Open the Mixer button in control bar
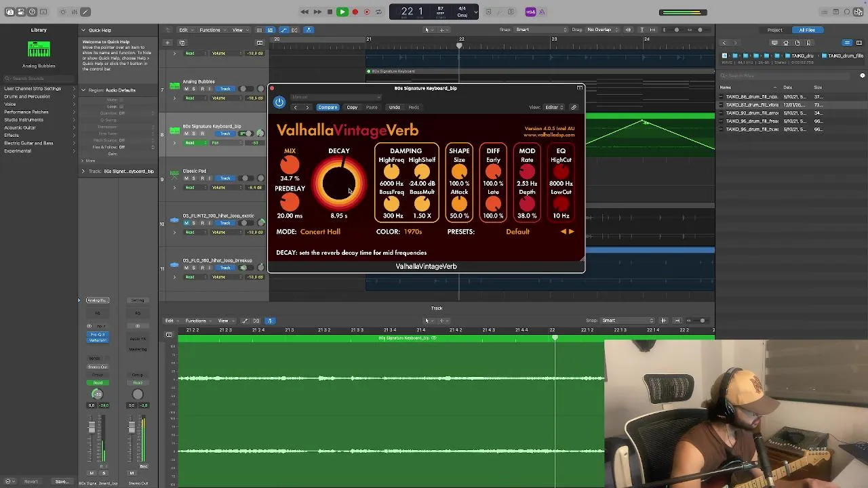 pyautogui.click(x=74, y=12)
